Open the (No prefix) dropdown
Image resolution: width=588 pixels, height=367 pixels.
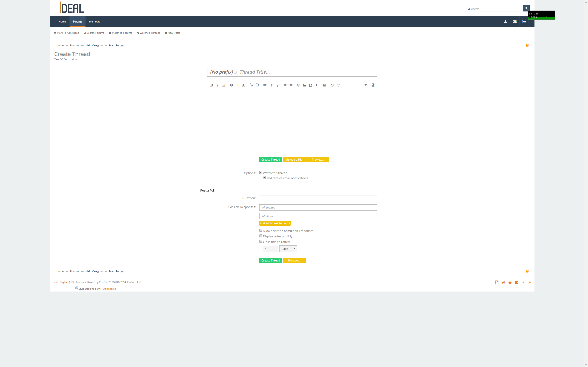click(x=223, y=72)
